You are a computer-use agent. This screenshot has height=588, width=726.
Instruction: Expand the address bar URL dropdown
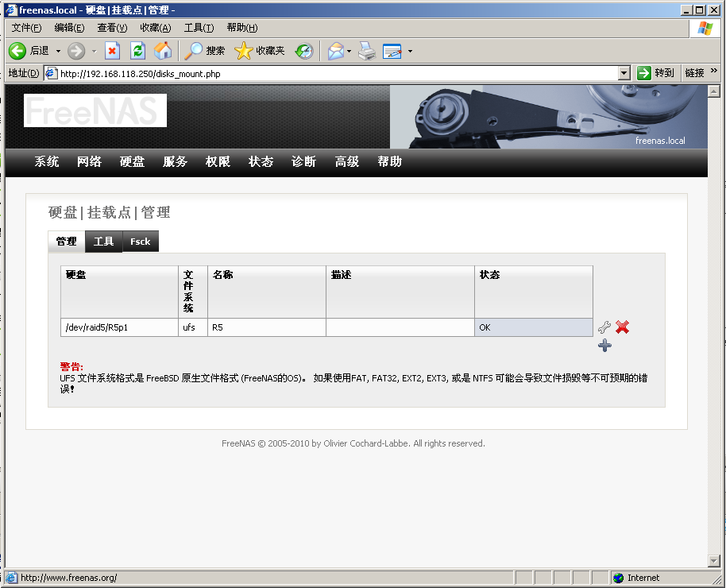[x=624, y=73]
